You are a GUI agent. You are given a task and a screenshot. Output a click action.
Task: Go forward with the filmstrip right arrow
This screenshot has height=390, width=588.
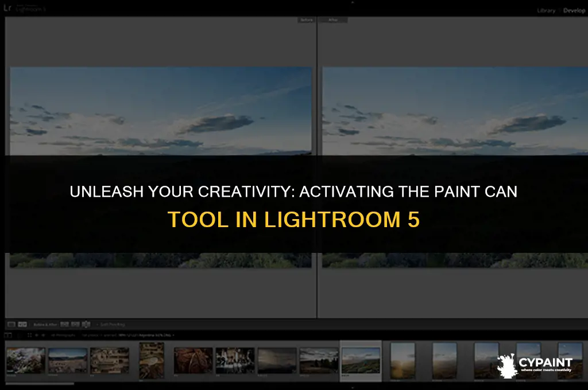coord(44,336)
